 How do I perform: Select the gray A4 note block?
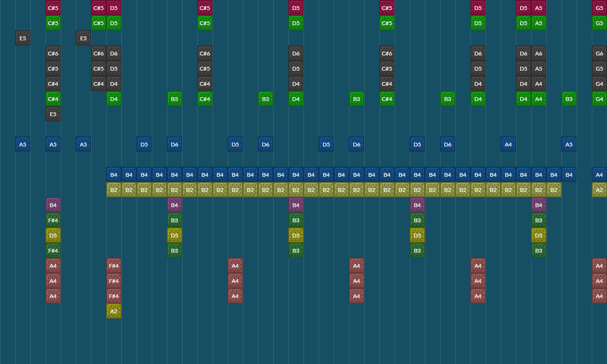pyautogui.click(x=539, y=83)
